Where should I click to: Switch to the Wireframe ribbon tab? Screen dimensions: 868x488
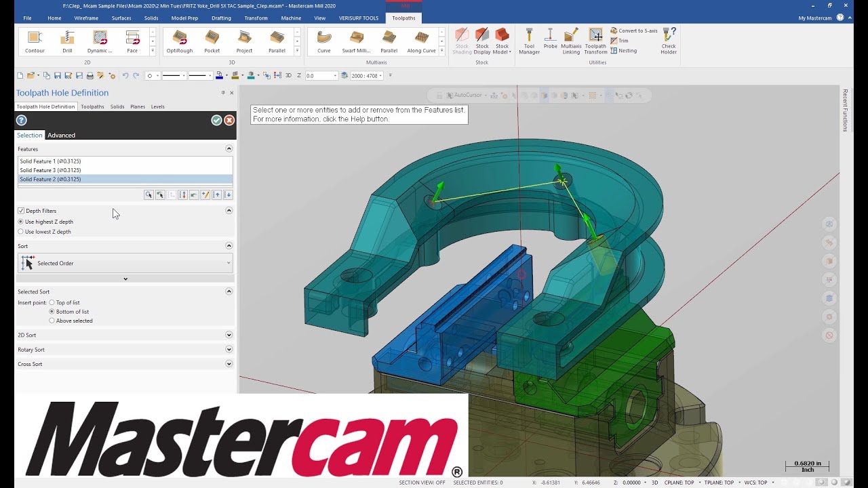86,18
